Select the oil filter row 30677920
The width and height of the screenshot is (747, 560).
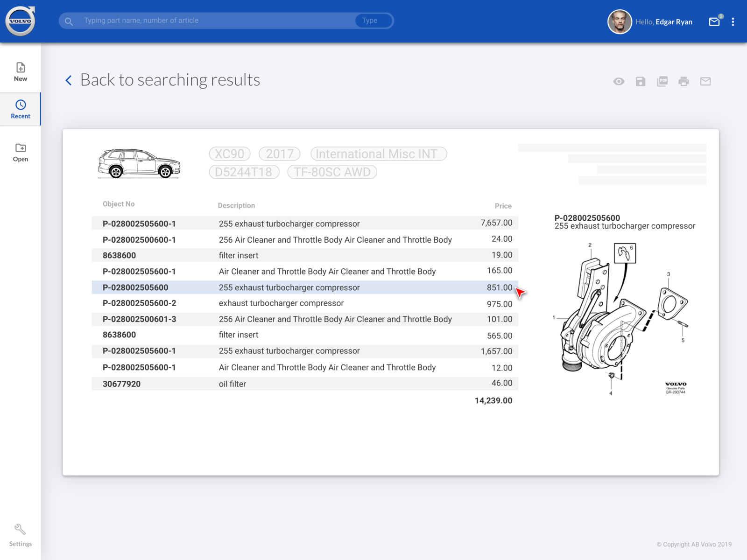click(x=305, y=384)
